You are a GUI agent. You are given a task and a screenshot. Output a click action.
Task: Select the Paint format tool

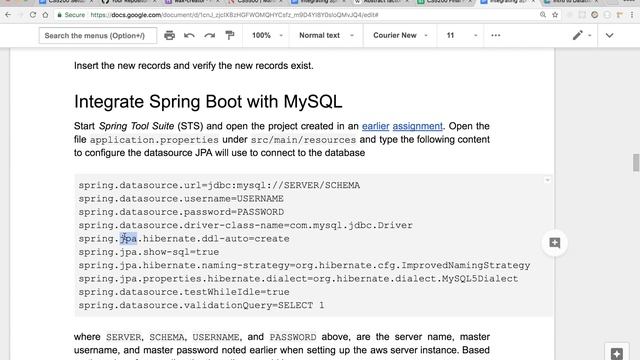(x=230, y=36)
